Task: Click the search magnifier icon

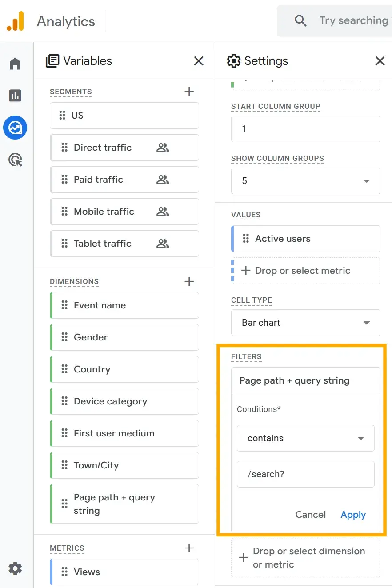Action: pos(300,21)
